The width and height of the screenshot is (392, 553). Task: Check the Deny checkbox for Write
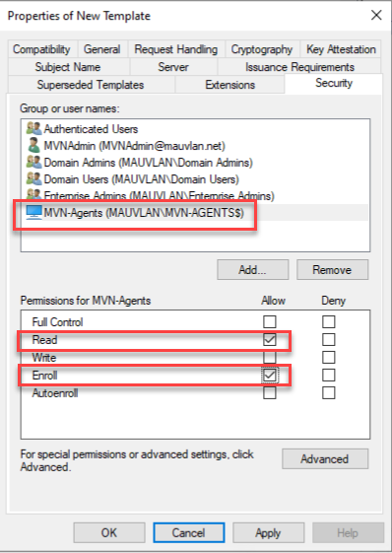pyautogui.click(x=329, y=357)
